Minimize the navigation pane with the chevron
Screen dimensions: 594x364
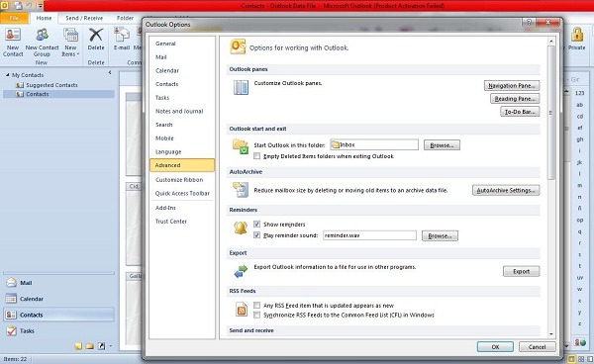tap(110, 72)
